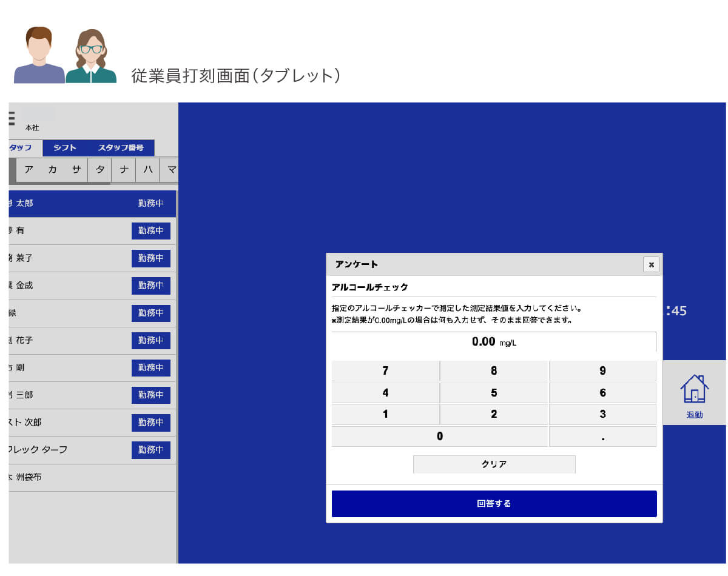The image size is (728, 576).
Task: Select the staff name ending 剛
Action: tap(16, 368)
